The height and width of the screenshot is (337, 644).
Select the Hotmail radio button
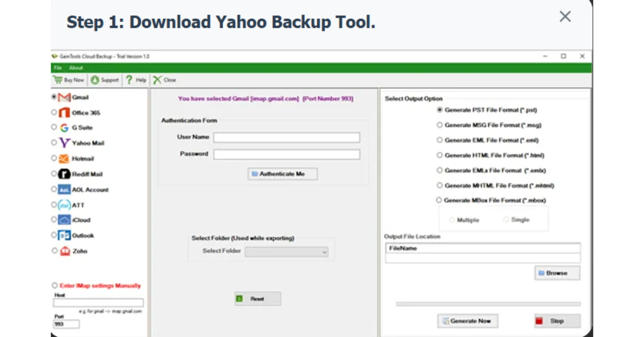pos(54,158)
